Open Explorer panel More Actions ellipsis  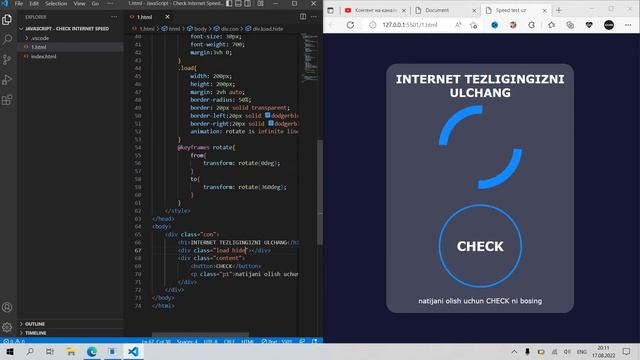(114, 17)
